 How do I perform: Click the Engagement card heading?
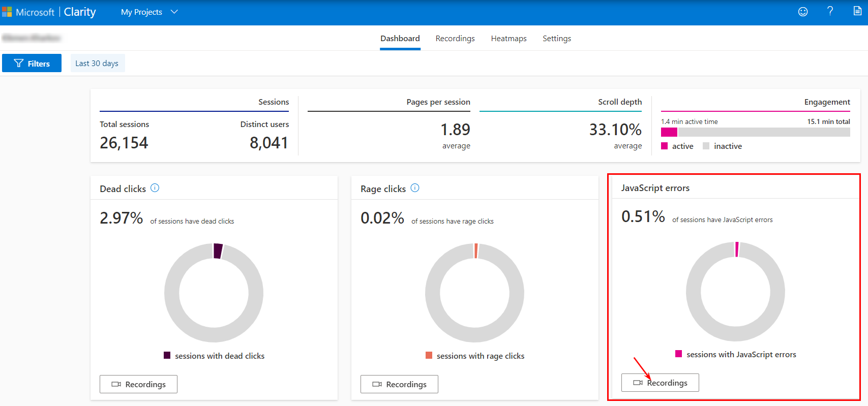[x=827, y=102]
